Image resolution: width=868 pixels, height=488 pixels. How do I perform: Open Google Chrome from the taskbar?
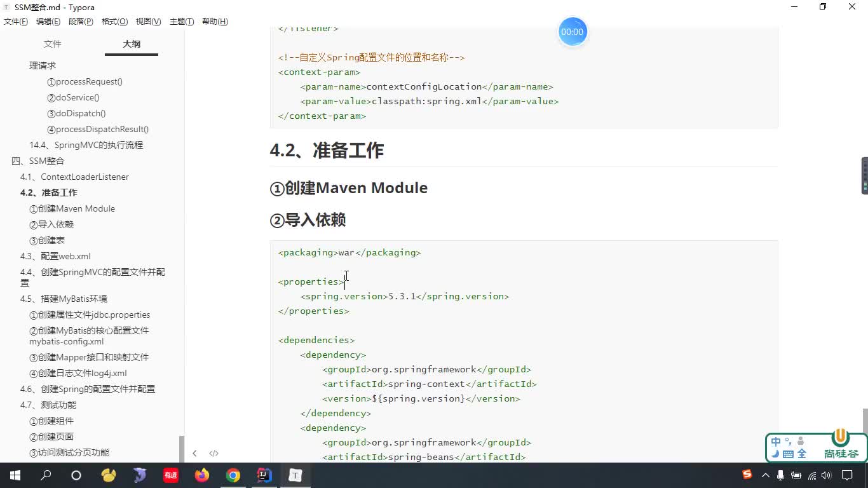pyautogui.click(x=233, y=475)
